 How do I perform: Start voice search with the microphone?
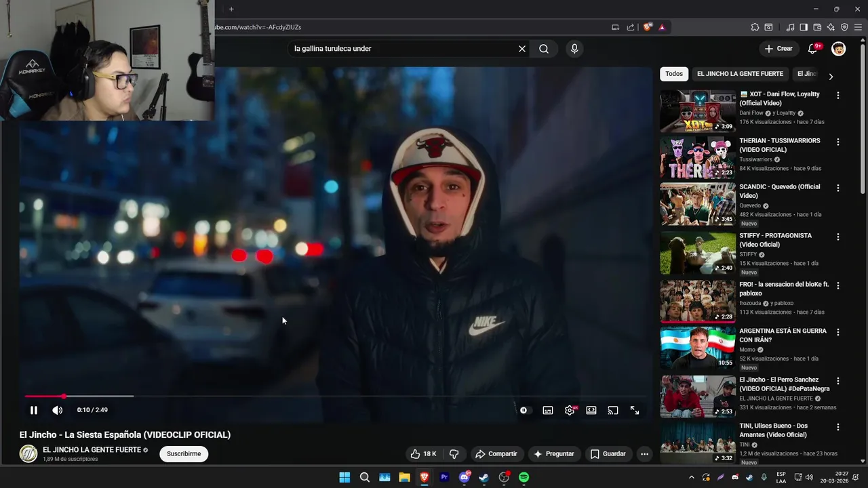[x=574, y=49]
